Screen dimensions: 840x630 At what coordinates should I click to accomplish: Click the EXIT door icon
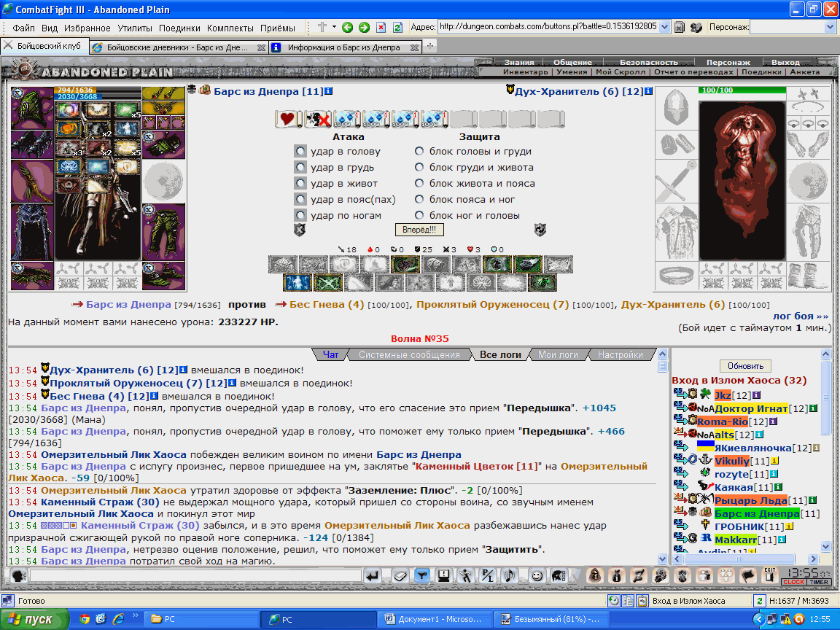tap(770, 576)
